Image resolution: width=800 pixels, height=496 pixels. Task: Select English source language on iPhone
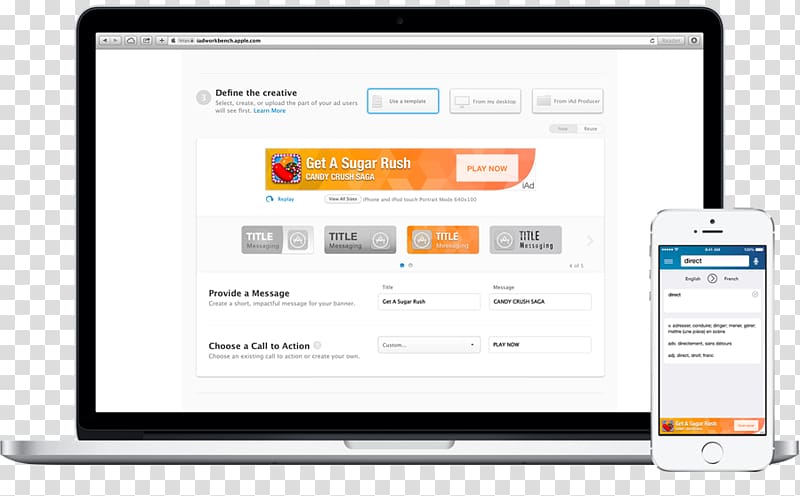[693, 279]
